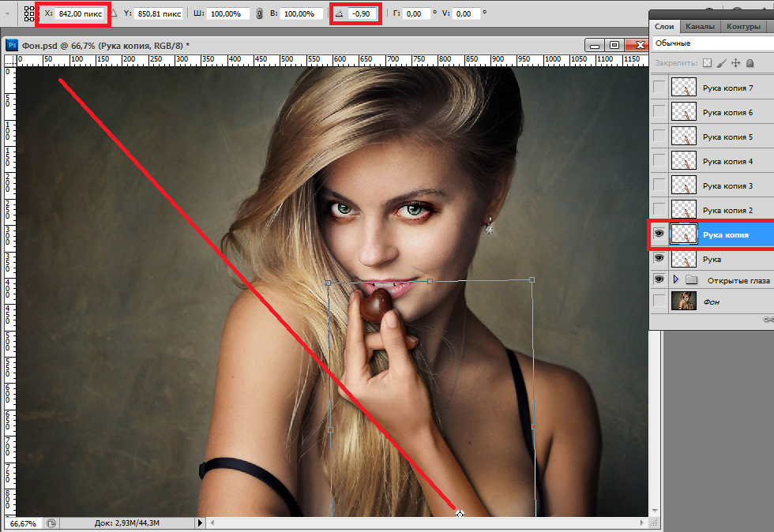This screenshot has height=532, width=774.
Task: Click the vertical scrollbar down arrow
Action: (655, 510)
